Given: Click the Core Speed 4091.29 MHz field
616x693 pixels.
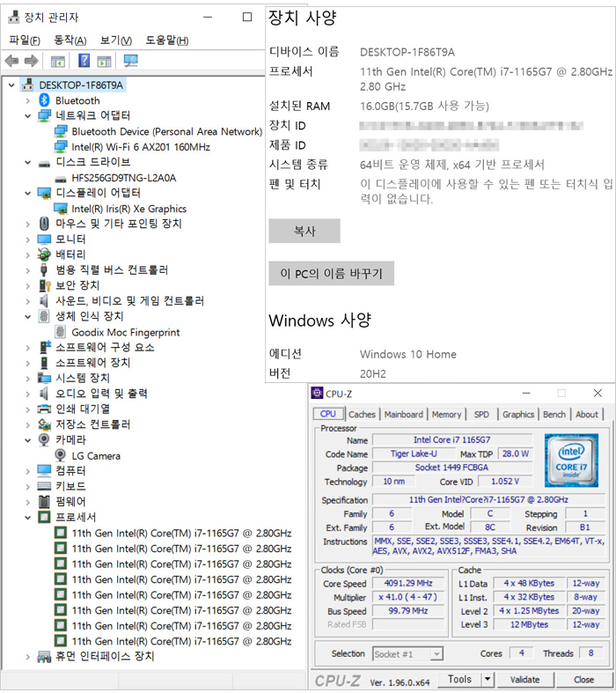Looking at the screenshot, I should pos(408,584).
